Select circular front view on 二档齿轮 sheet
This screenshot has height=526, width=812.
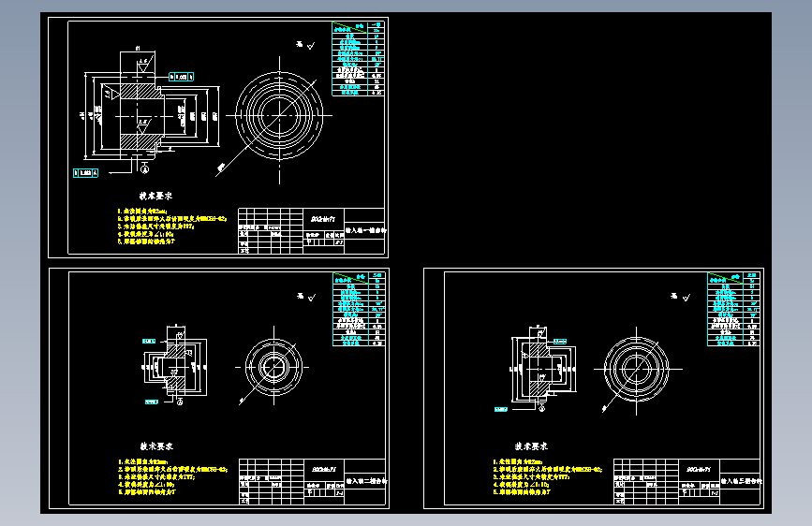[x=273, y=367]
